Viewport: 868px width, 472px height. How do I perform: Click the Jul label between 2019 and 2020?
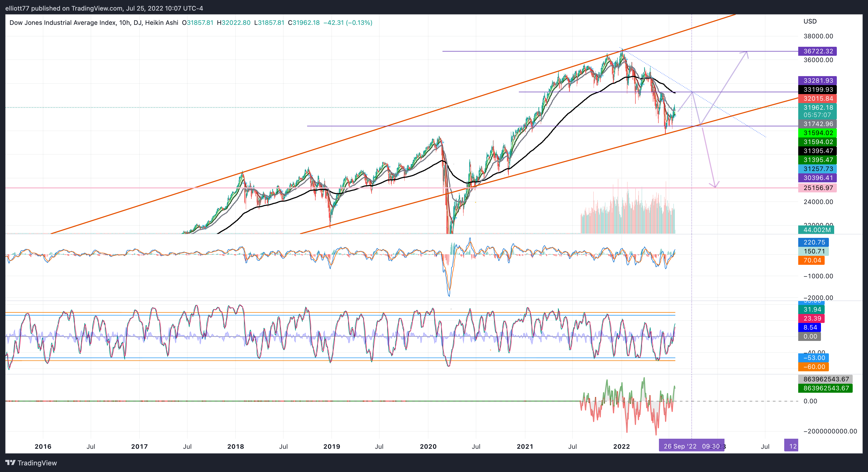pos(379,446)
